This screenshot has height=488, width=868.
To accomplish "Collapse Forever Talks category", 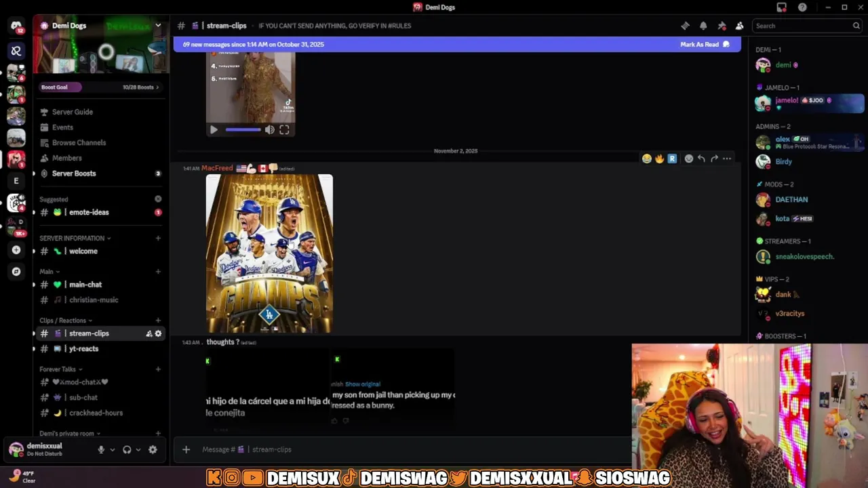I will tap(60, 369).
